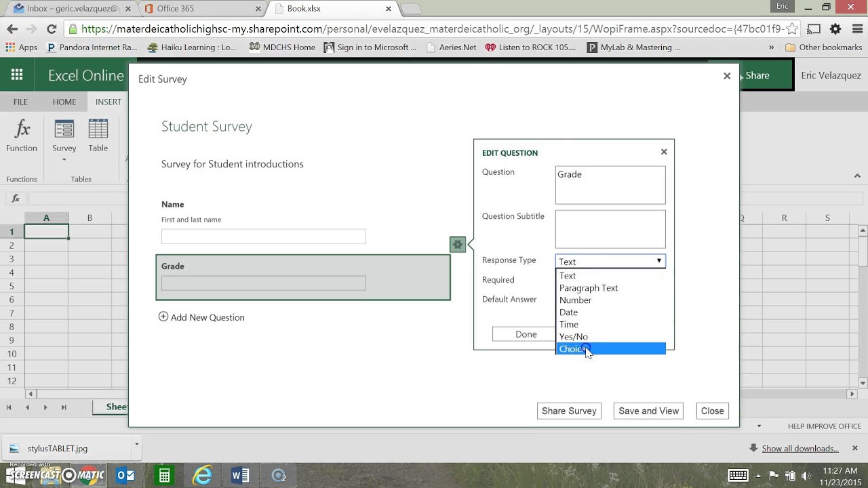Image resolution: width=868 pixels, height=488 pixels.
Task: Switch to the FILE ribbon tab
Action: (x=20, y=102)
